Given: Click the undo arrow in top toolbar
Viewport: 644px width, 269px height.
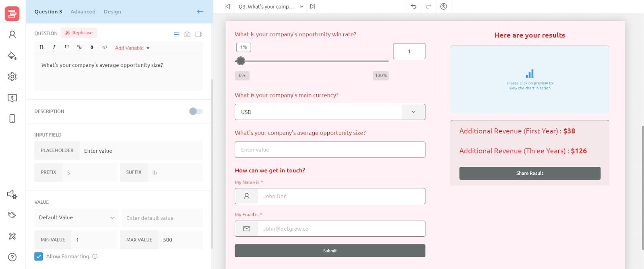Looking at the screenshot, I should click(x=413, y=6).
